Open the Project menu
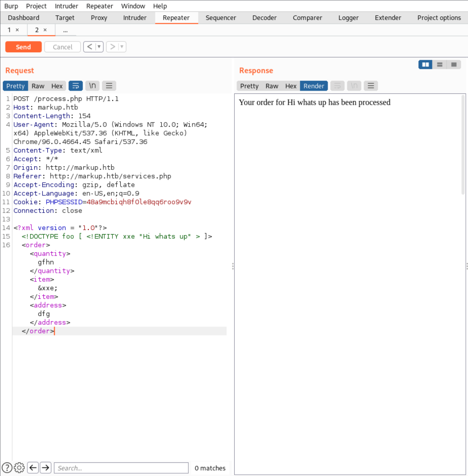468x476 pixels. click(36, 6)
